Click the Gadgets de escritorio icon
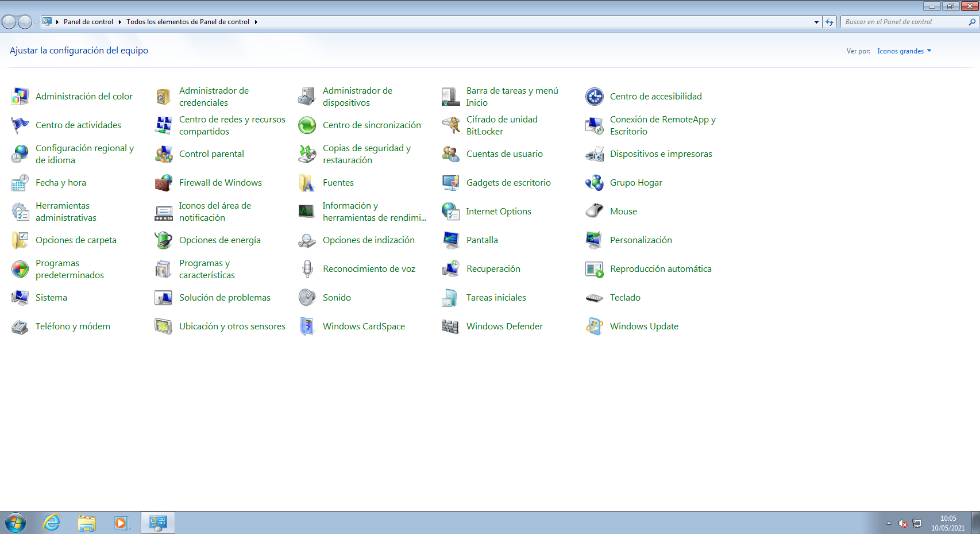980x534 pixels. [451, 183]
